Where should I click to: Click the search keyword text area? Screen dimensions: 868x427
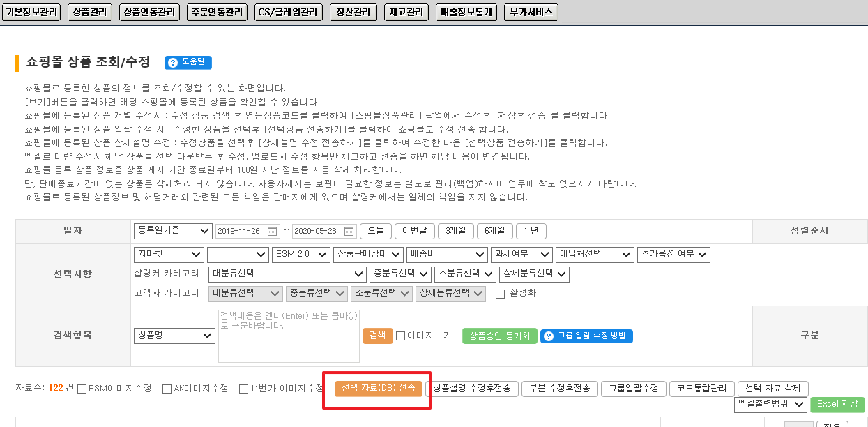[x=288, y=336]
